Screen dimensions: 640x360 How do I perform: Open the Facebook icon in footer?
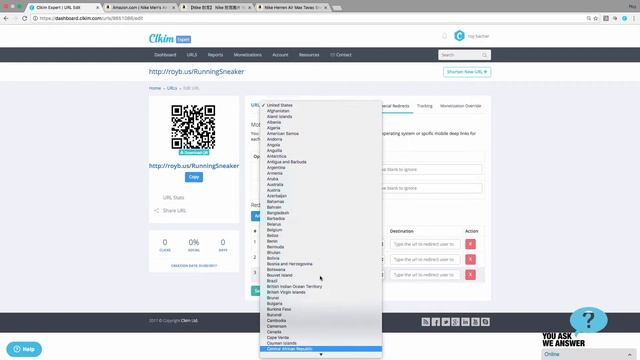coord(436,322)
